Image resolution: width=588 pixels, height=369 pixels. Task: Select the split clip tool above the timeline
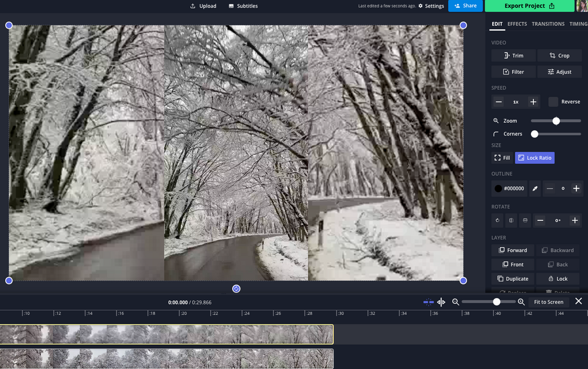pos(441,301)
